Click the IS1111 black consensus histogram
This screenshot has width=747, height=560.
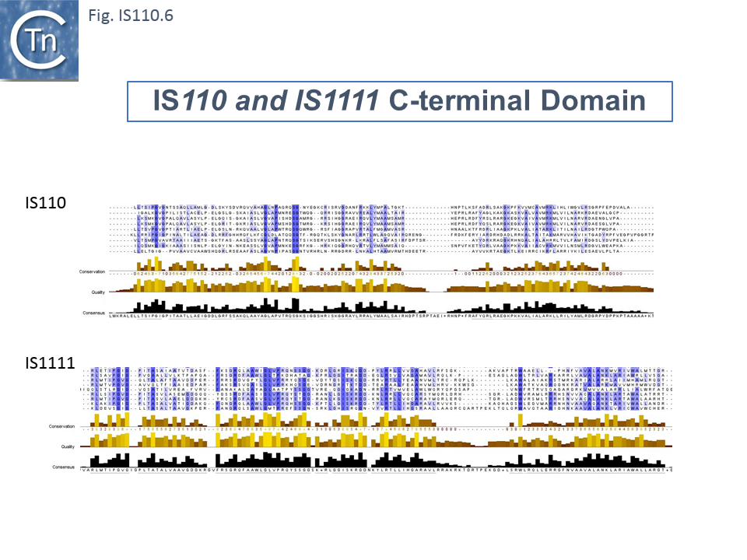click(x=381, y=460)
